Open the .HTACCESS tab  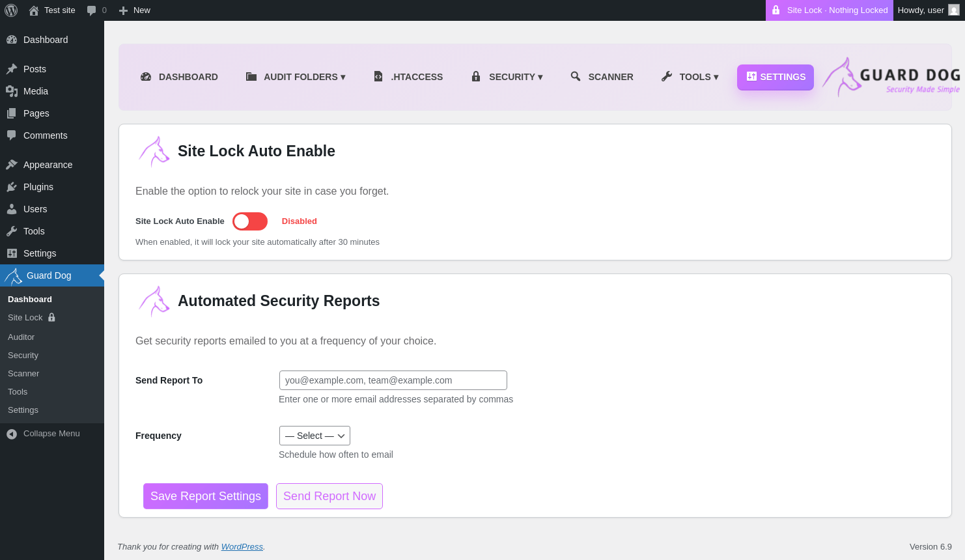(x=409, y=77)
